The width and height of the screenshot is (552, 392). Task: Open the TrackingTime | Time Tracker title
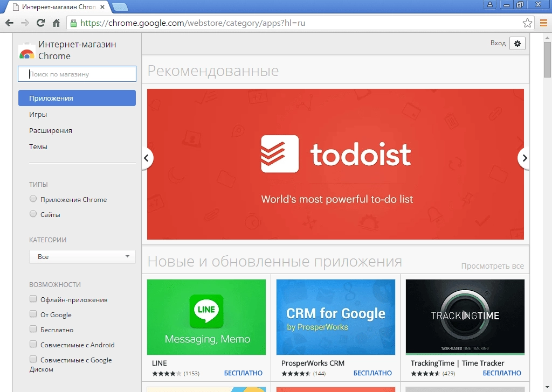(457, 363)
